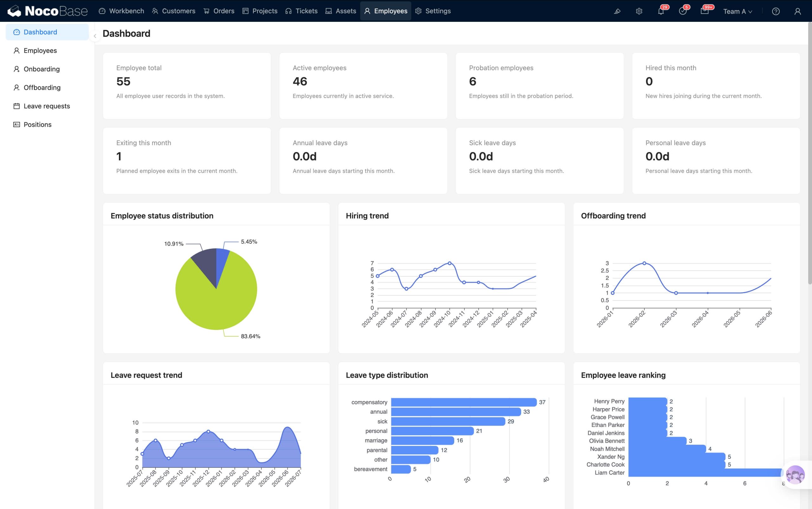Open the Projects menu
The height and width of the screenshot is (509, 812).
[260, 11]
